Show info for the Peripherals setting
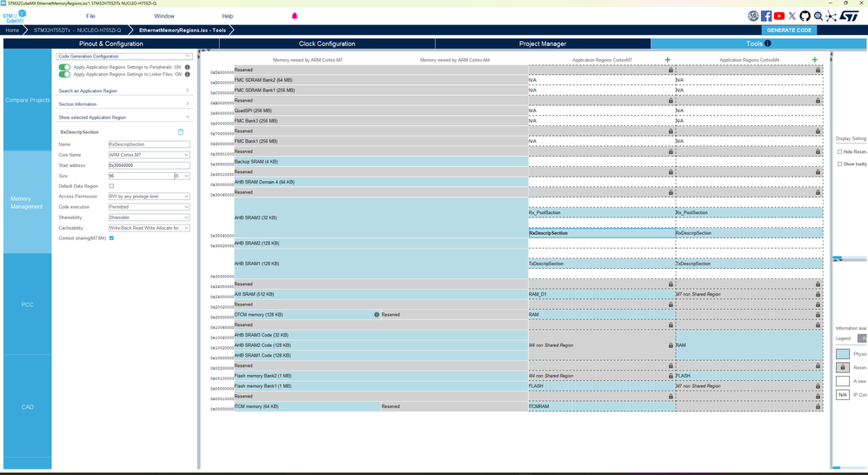 187,67
